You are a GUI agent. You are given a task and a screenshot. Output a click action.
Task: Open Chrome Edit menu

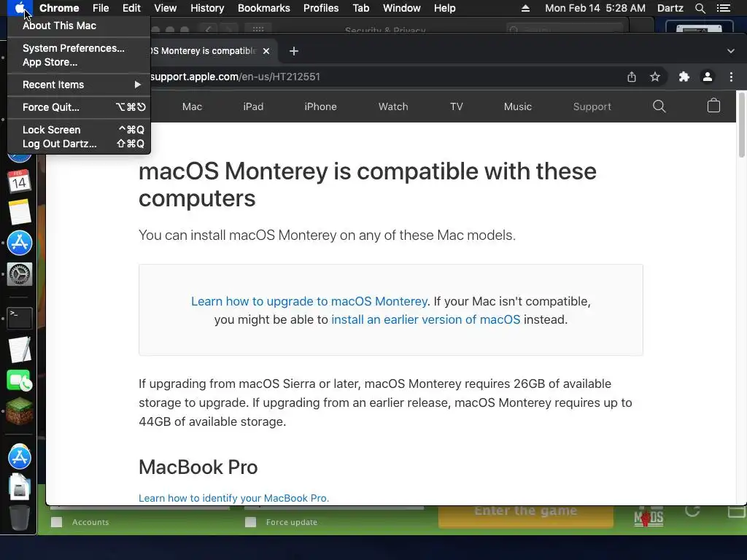[x=131, y=8]
